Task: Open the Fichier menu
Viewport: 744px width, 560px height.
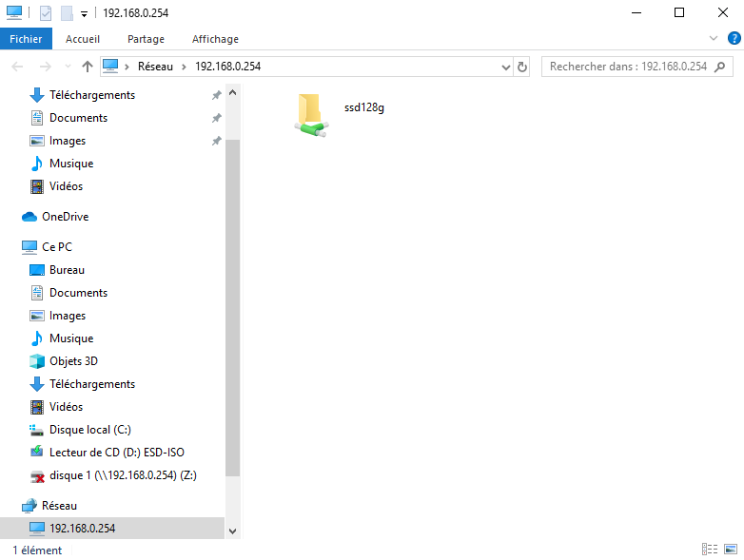Action: 26,39
